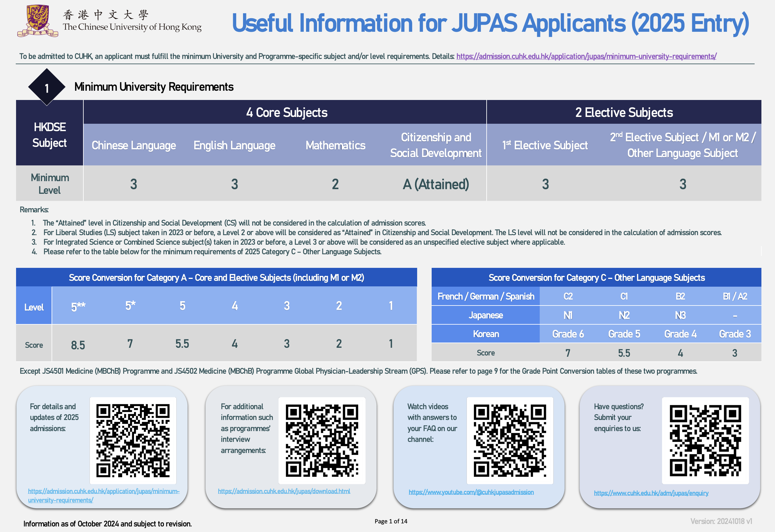Screen dimensions: 775x532
Task: Click the 'English Language' column header
Action: (234, 145)
